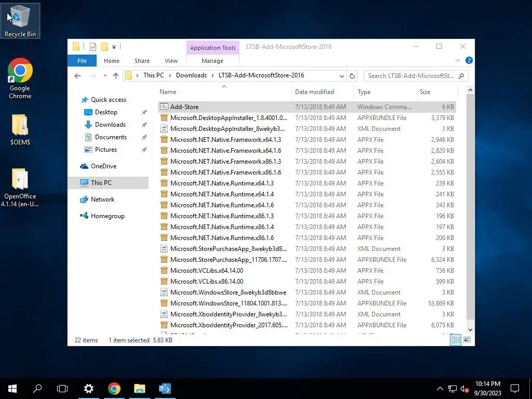The image size is (532, 399).
Task: Go back with the Back arrow
Action: pyautogui.click(x=77, y=76)
